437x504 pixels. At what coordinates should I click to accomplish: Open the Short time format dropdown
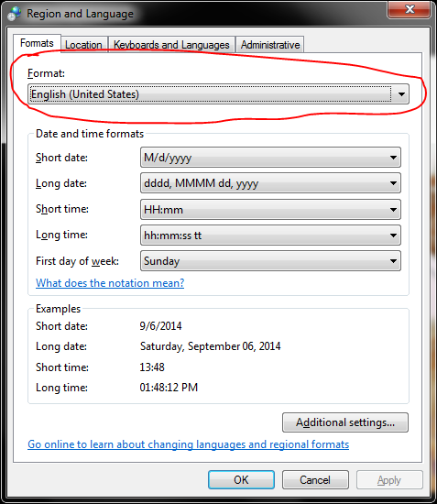pos(270,210)
